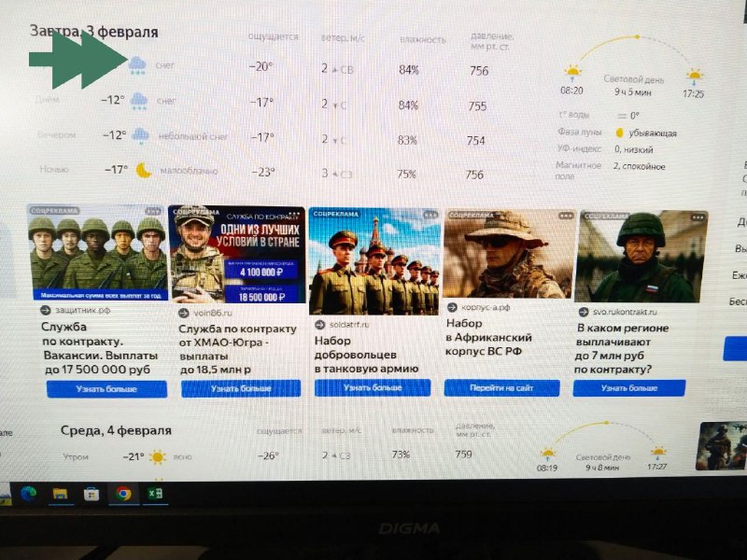Click "Узнать больше" under the soldatrf.ru ad

click(373, 387)
